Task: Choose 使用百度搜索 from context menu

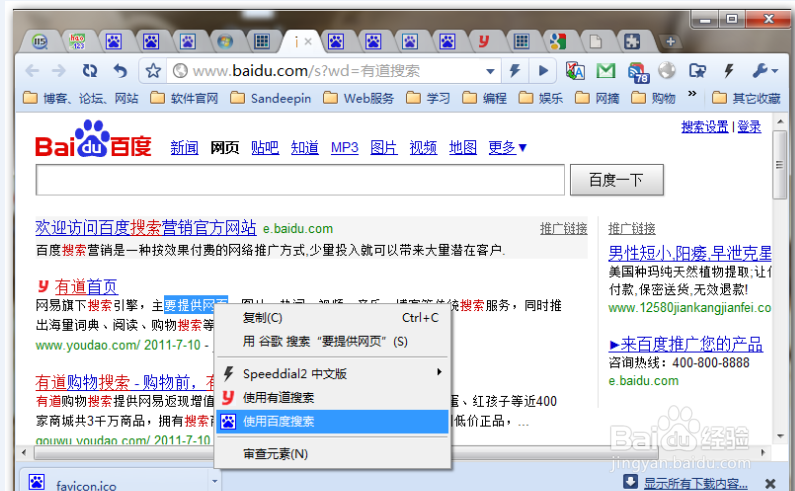Action: point(333,422)
